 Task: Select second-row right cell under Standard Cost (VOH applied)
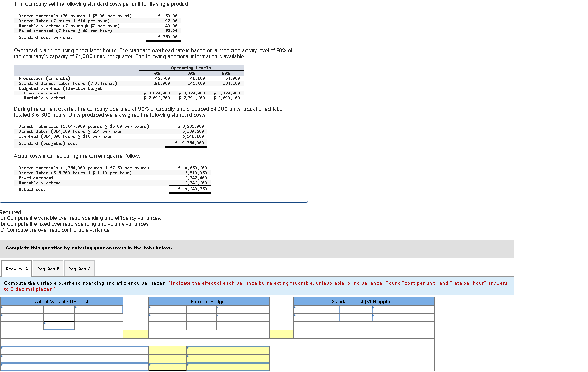(x=403, y=317)
